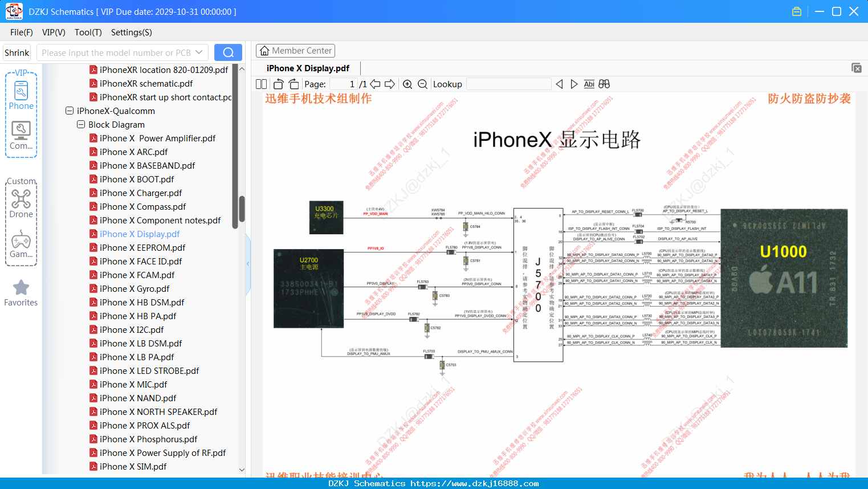
Task: Click the tree panel vertical scrollbar thumb
Action: click(242, 209)
